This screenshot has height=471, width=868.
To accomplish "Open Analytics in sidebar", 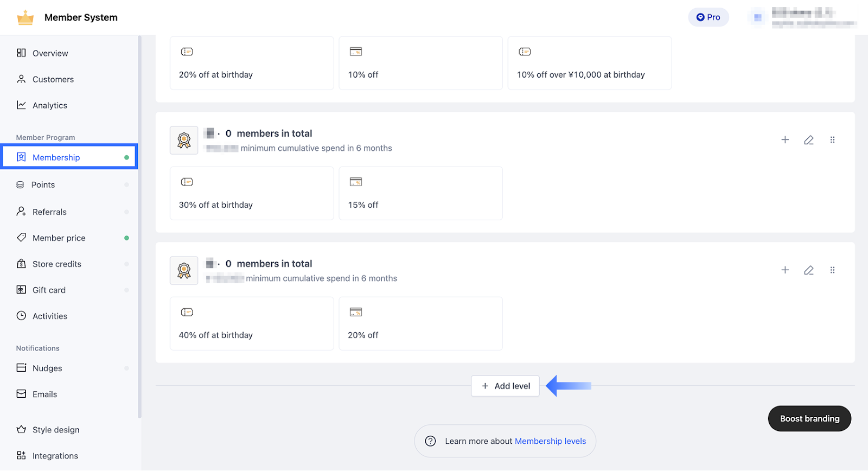I will coord(50,105).
